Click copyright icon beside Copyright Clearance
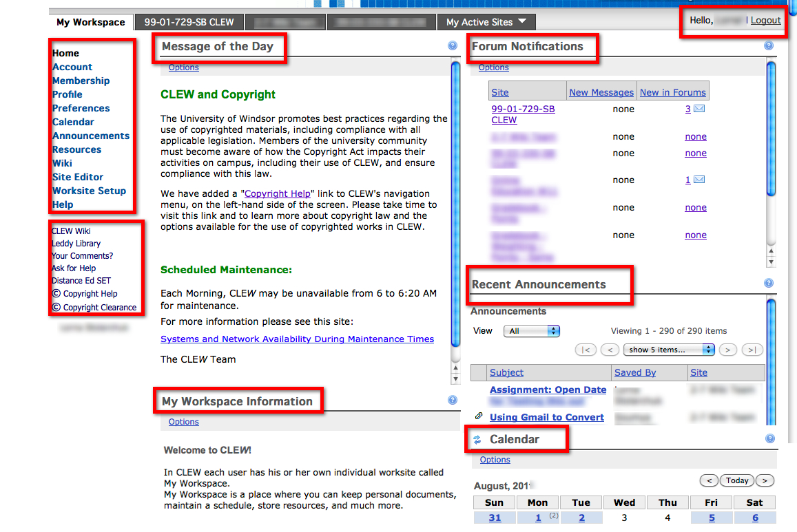This screenshot has width=797, height=532. pyautogui.click(x=56, y=307)
